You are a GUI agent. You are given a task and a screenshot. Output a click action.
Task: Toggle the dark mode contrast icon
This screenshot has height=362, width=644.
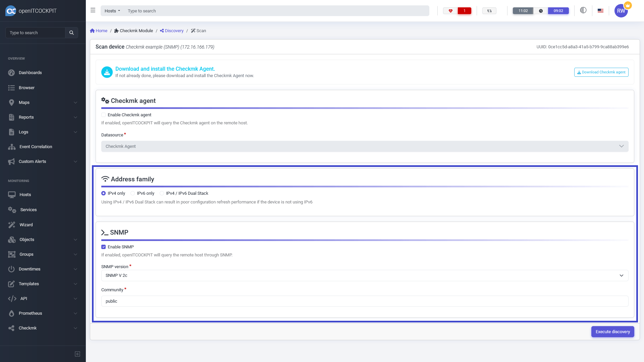point(583,10)
